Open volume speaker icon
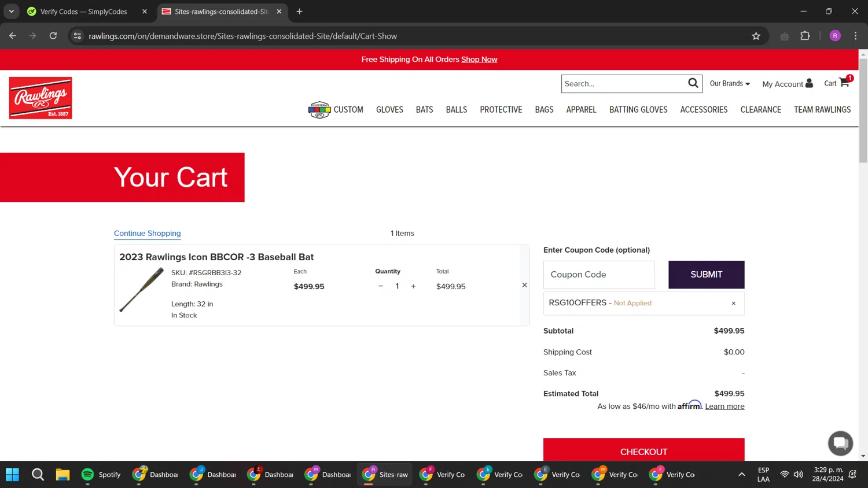 click(x=799, y=475)
